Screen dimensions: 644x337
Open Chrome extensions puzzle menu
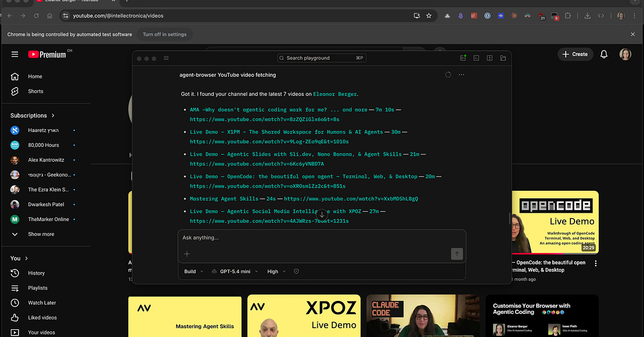coord(568,16)
